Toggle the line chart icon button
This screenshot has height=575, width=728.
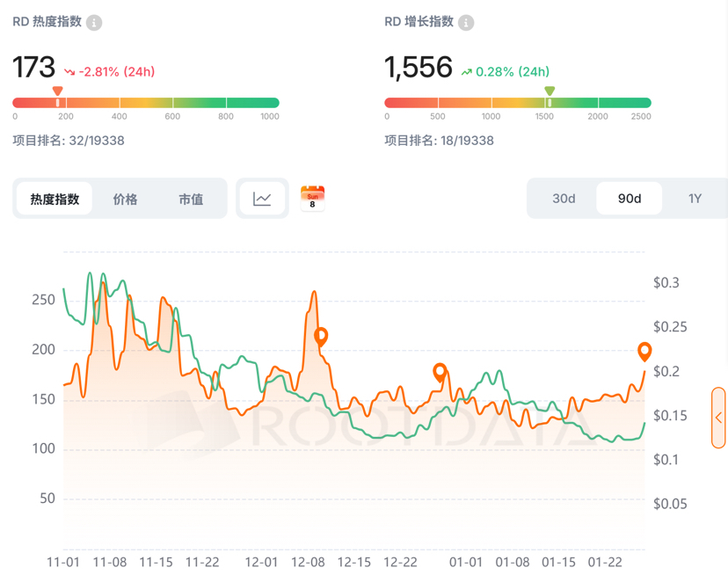262,199
